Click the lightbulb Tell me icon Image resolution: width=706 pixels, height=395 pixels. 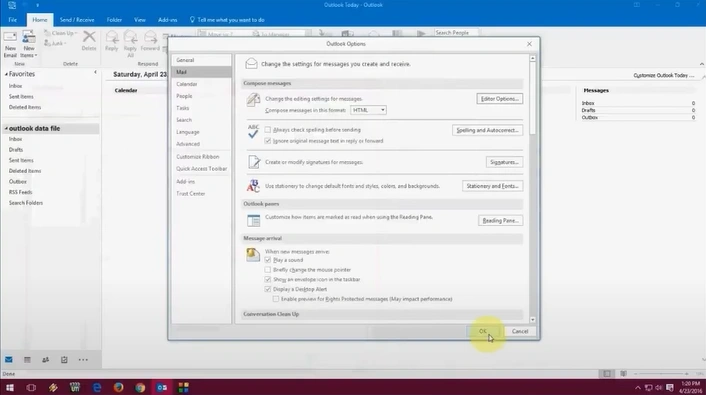(x=192, y=20)
